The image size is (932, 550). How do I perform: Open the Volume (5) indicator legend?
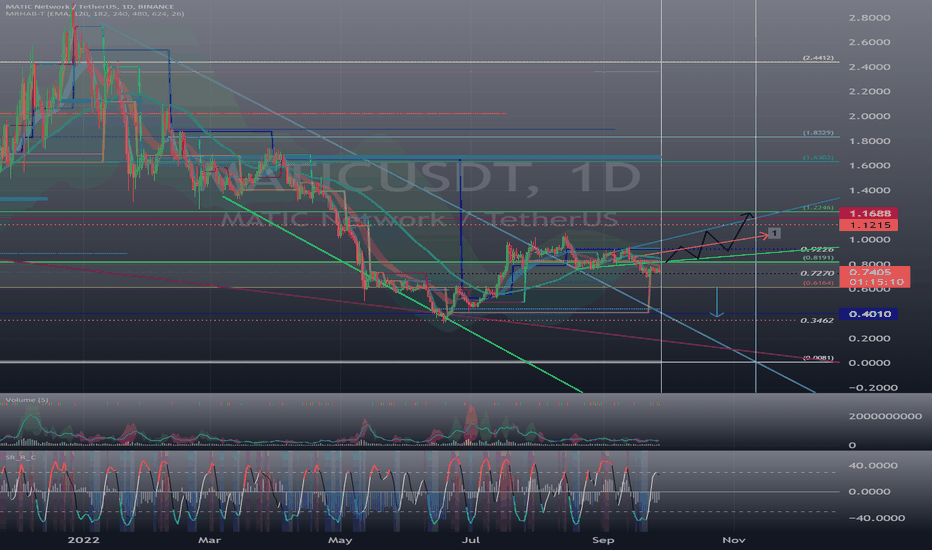[27, 400]
